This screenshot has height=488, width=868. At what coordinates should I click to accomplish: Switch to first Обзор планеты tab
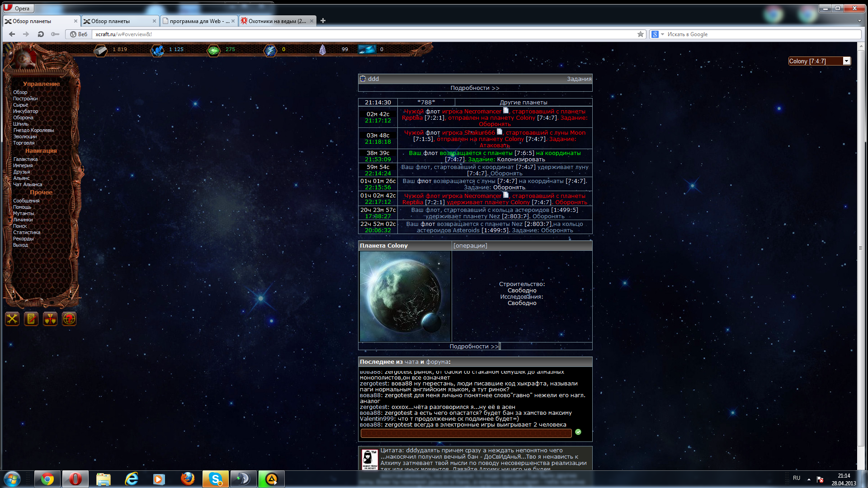point(42,21)
